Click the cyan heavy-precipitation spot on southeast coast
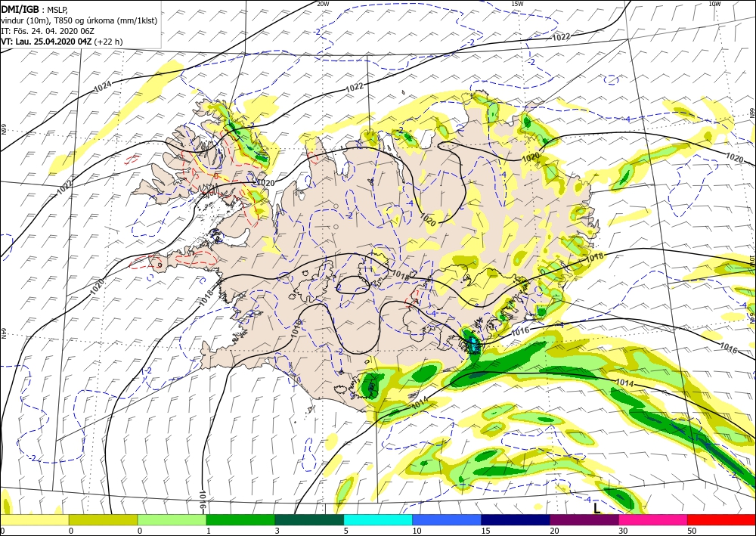Screen dimensions: 756x536 tap(474, 344)
